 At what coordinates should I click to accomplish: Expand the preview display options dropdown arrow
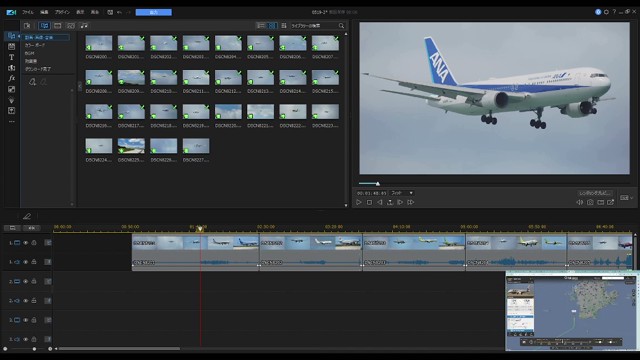click(632, 198)
